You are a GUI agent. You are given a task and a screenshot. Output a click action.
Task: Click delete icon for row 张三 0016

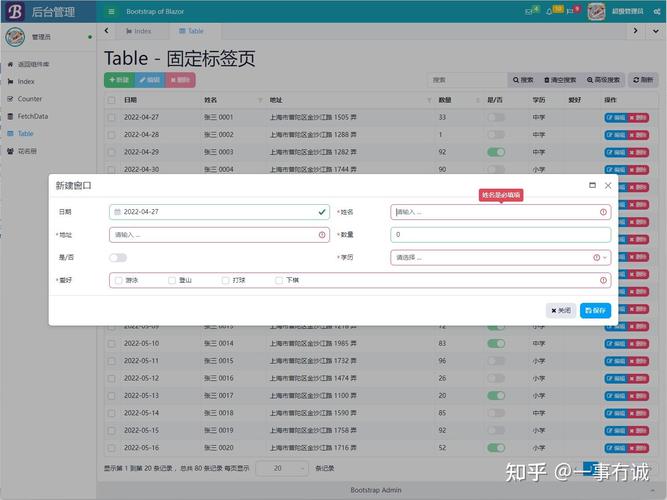(x=638, y=378)
